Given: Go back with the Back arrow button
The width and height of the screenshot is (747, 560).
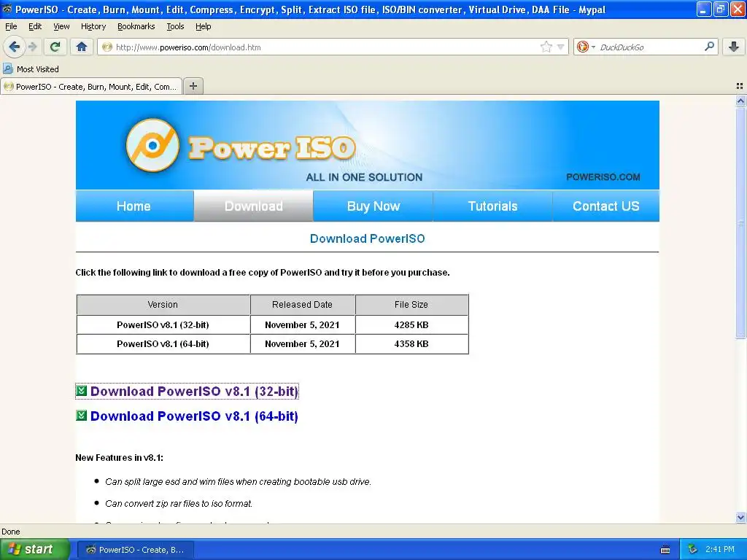Looking at the screenshot, I should tap(15, 47).
